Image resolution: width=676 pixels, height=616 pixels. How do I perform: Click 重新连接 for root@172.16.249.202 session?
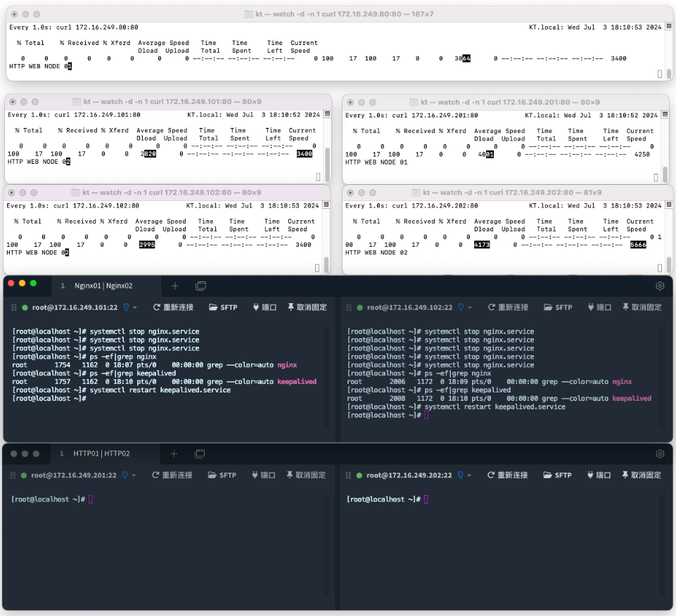click(507, 475)
